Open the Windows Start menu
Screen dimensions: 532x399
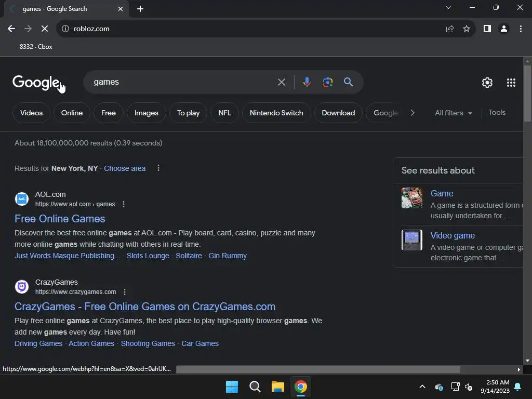(232, 387)
